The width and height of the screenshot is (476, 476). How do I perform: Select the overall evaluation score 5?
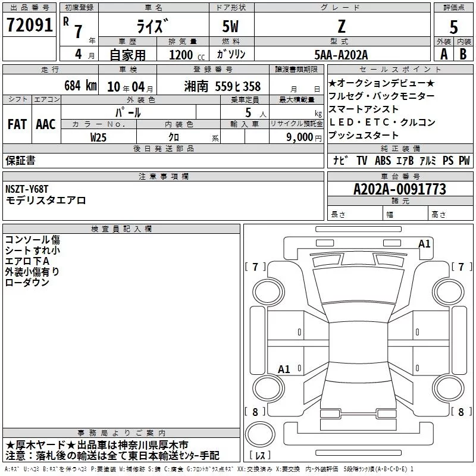coord(453,27)
